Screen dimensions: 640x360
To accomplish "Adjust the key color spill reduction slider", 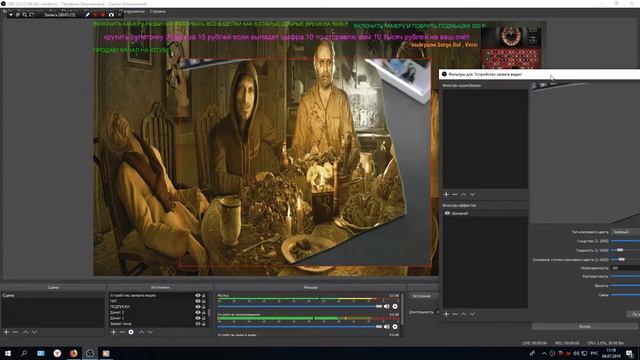I will pos(625,260).
